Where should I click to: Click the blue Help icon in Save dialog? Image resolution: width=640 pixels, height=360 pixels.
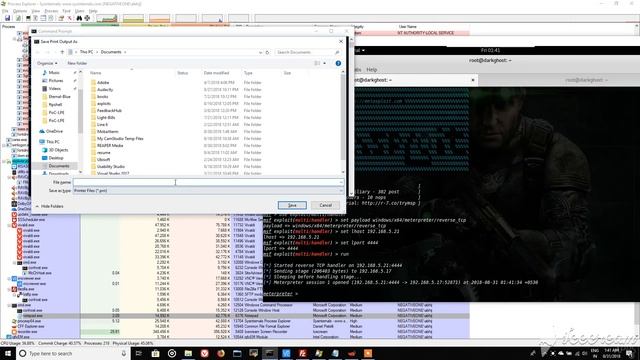tap(338, 63)
